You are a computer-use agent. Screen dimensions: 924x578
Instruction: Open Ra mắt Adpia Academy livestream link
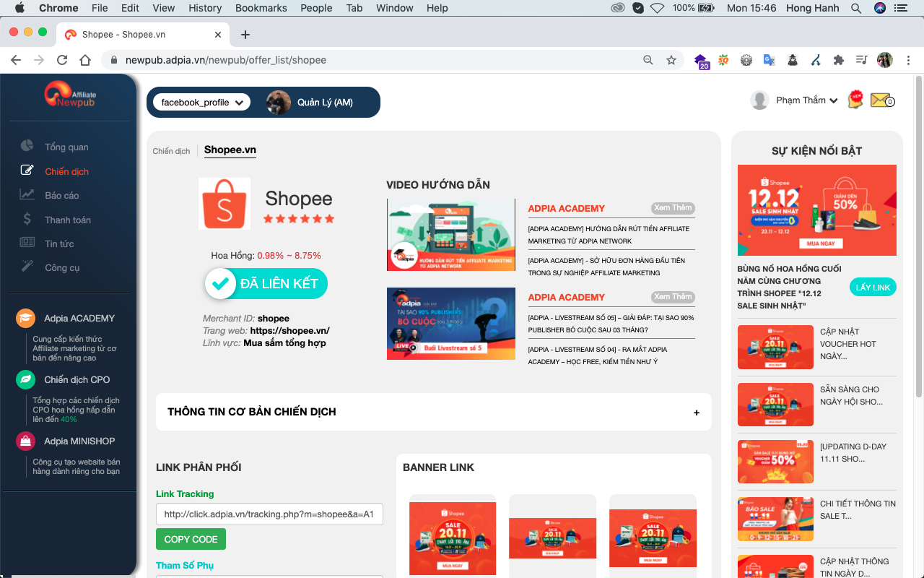(x=598, y=355)
